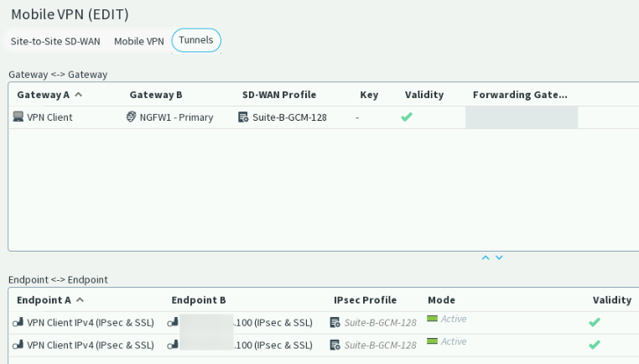Click the Endpoint B column header
This screenshot has height=364, width=639.
(199, 300)
